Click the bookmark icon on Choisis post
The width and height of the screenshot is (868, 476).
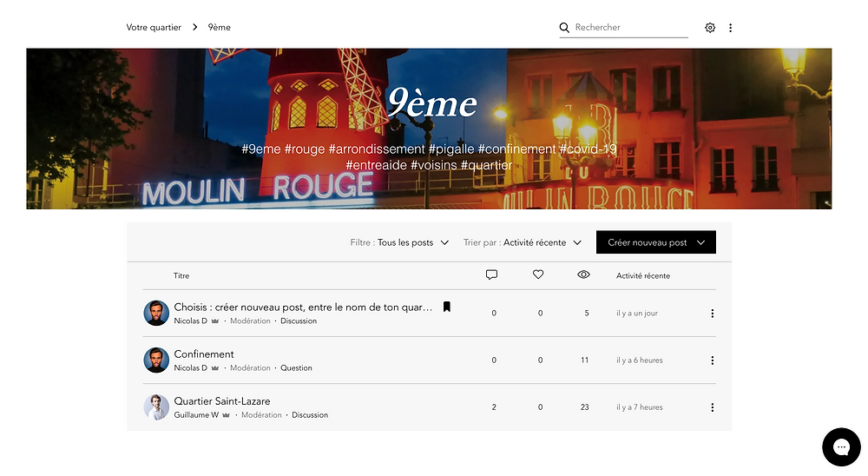447,307
